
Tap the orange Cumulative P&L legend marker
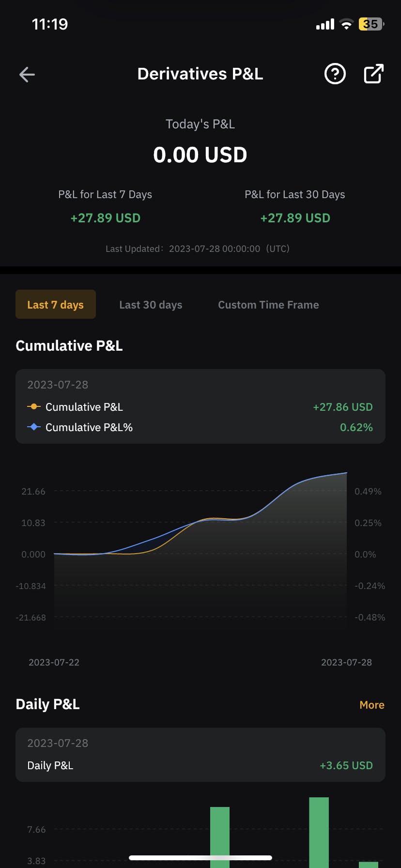(33, 407)
